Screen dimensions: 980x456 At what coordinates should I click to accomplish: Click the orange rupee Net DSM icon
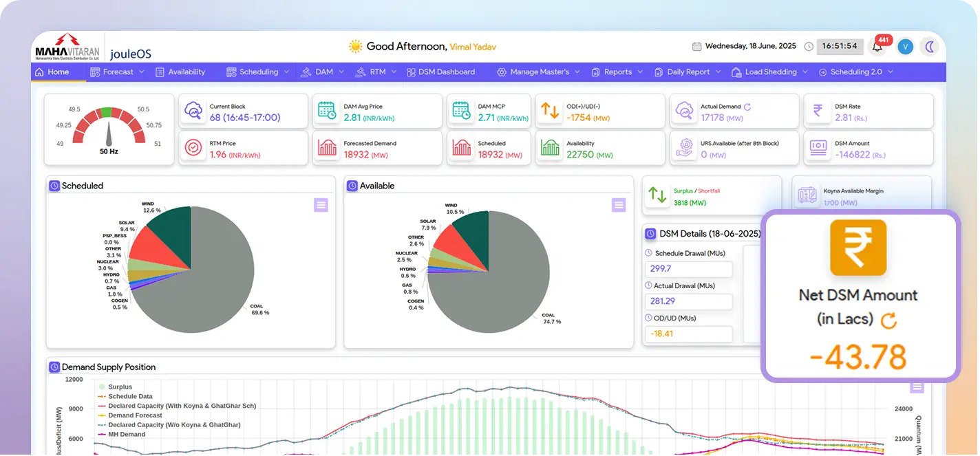coord(858,248)
